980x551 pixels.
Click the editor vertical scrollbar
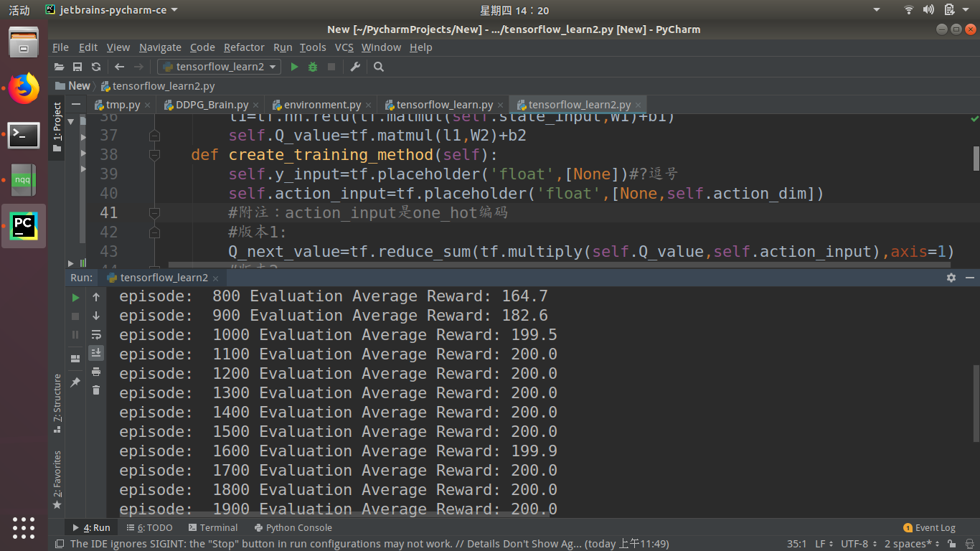976,159
